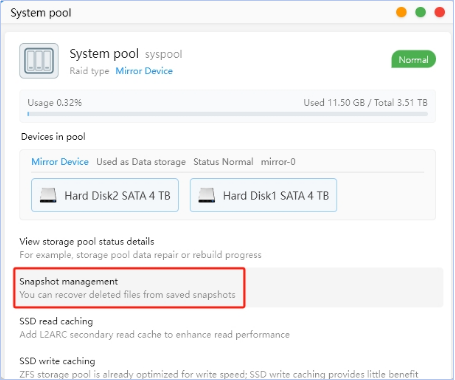This screenshot has width=455, height=380.
Task: Click the System pool storage icon
Action: point(39,61)
